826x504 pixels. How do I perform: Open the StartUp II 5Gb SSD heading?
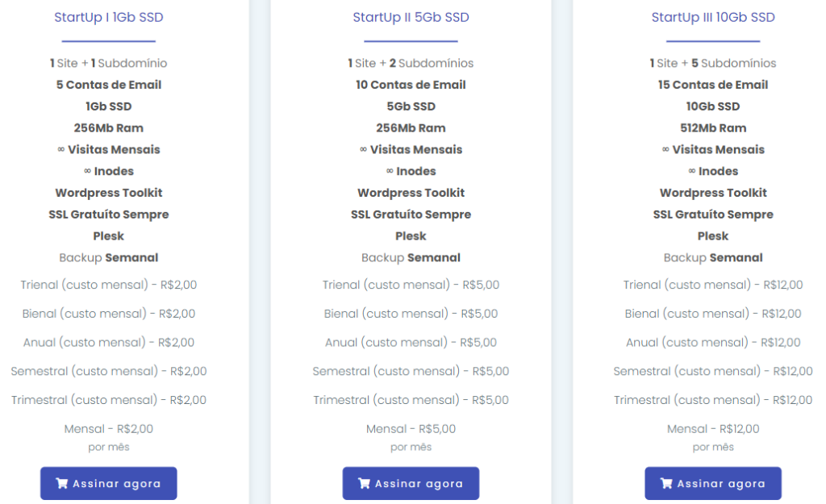coord(411,18)
